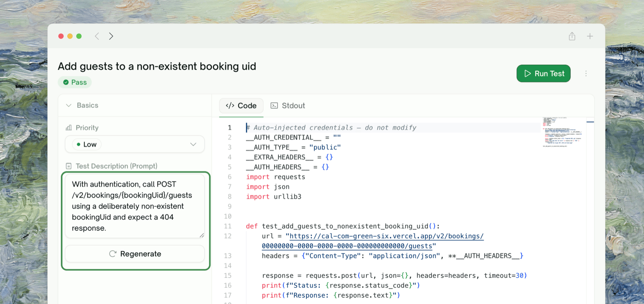Click the Run Test button

pos(543,74)
